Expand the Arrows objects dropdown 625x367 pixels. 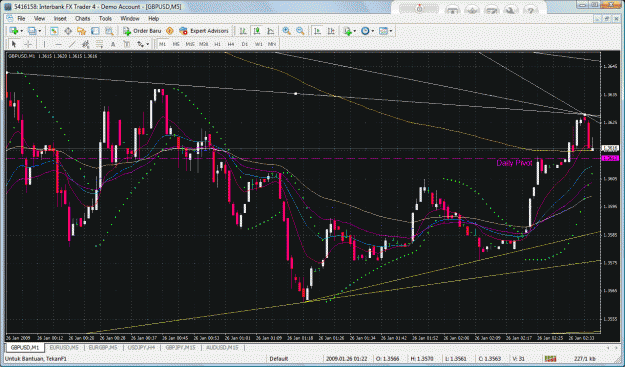tap(147, 44)
